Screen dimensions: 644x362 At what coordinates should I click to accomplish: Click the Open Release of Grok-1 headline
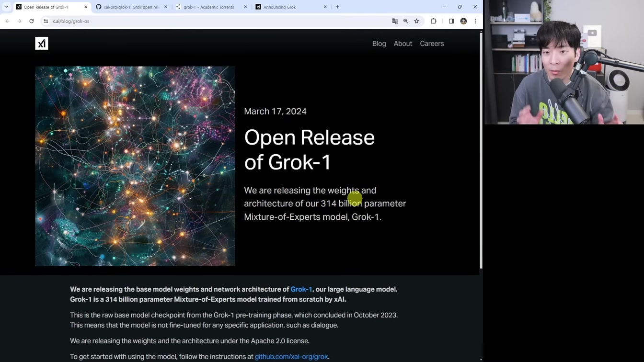click(309, 149)
